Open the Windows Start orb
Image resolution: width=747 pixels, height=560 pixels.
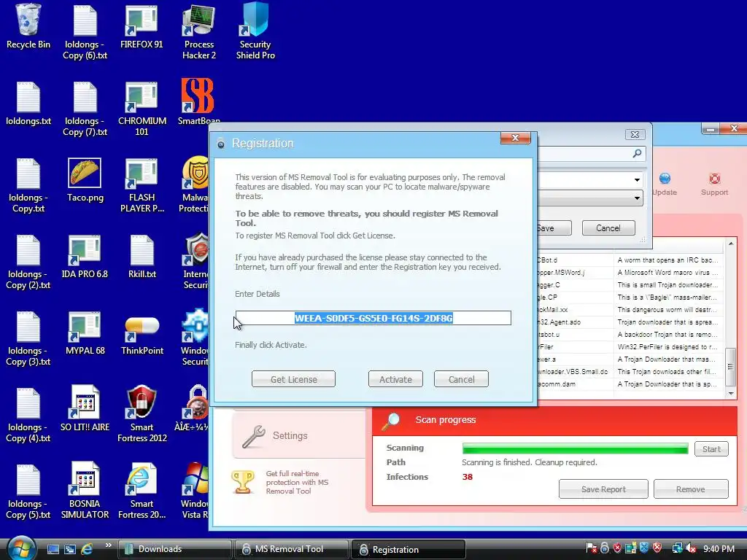pos(22,548)
